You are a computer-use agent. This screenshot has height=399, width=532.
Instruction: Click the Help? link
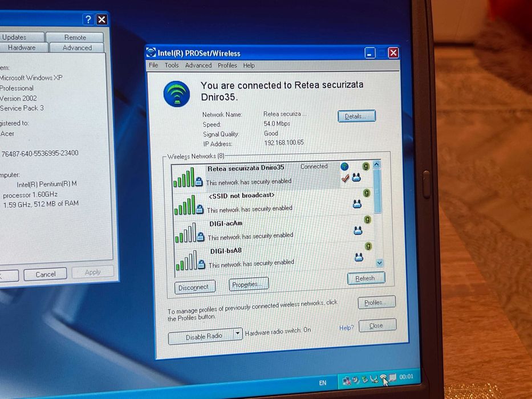347,327
